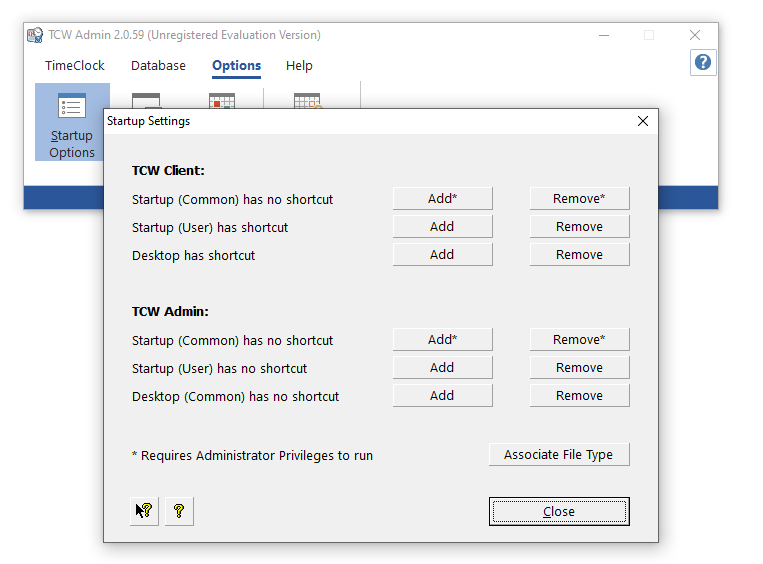Click the red-marked calendar ribbon icon

221,100
